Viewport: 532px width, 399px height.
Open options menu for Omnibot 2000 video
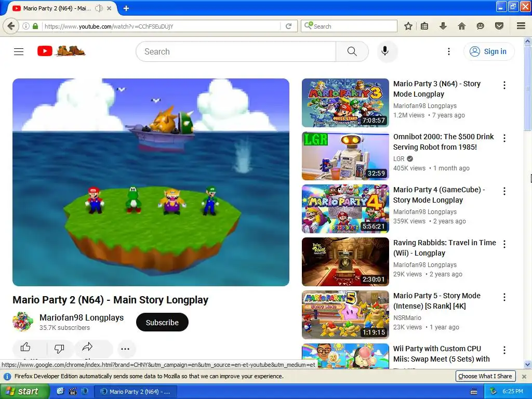coord(504,138)
